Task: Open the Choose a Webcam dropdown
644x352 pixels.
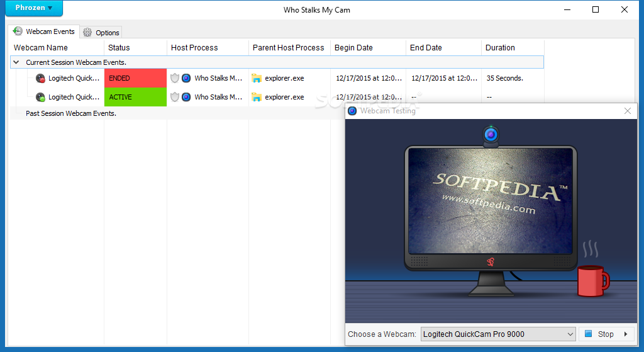Action: [x=498, y=334]
